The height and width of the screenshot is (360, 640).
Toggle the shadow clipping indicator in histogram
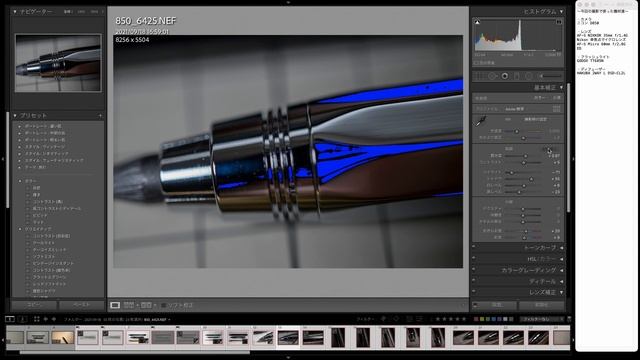(x=477, y=22)
